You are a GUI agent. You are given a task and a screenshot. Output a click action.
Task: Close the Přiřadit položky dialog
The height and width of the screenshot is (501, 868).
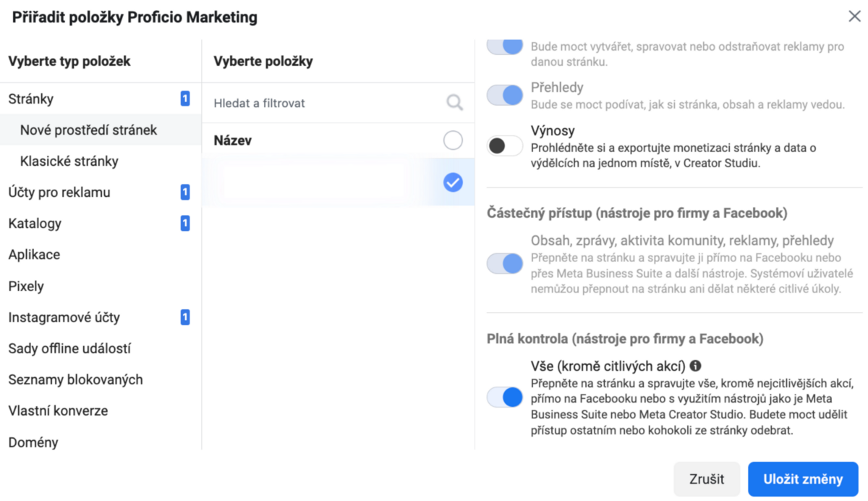(x=854, y=16)
